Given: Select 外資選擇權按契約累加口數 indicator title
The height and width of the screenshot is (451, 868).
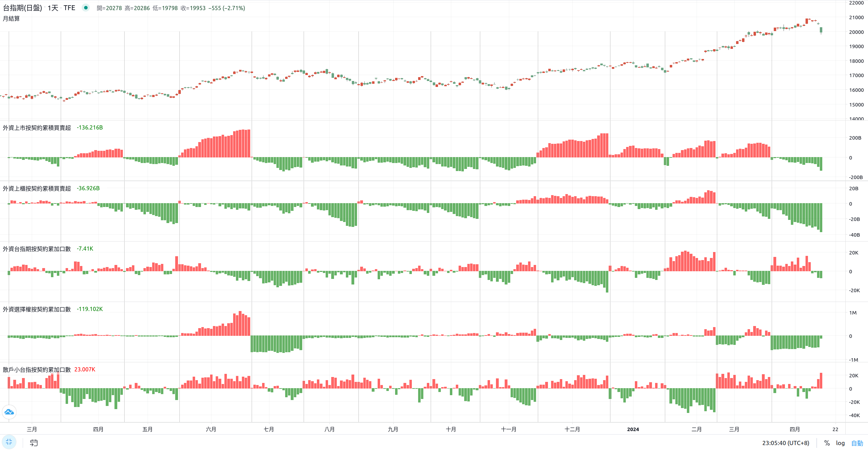Looking at the screenshot, I should 37,309.
